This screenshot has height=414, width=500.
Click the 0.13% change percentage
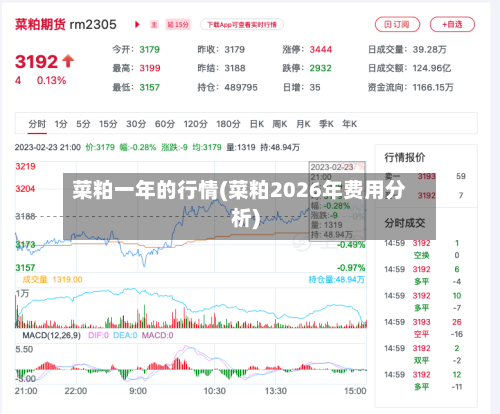pyautogui.click(x=51, y=80)
